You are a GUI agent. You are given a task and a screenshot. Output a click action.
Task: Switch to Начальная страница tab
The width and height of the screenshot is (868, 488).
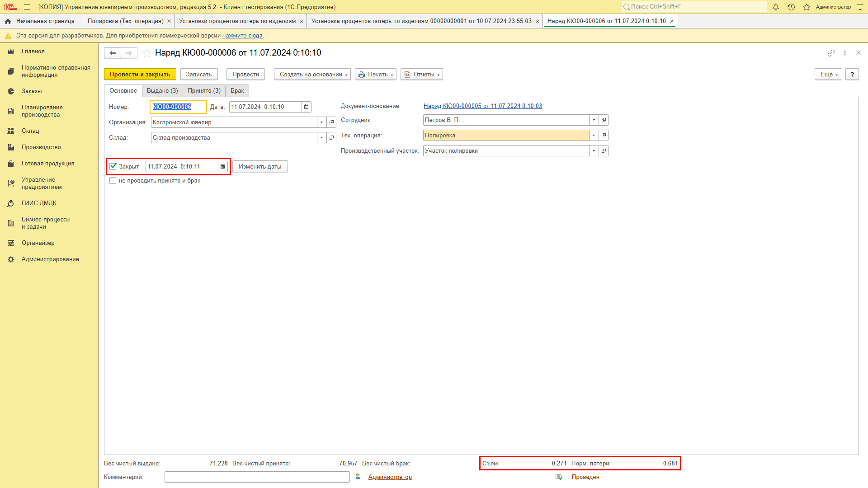(x=41, y=21)
